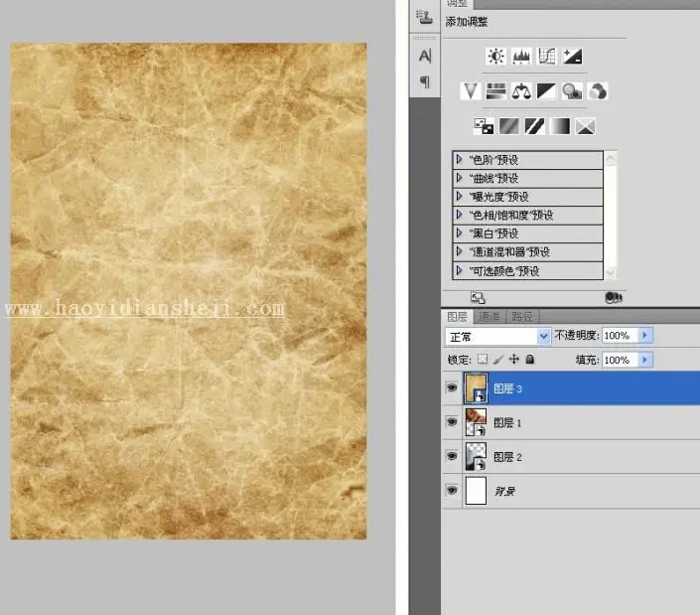
Task: Hide 图层 3 layer visibility
Action: [452, 387]
